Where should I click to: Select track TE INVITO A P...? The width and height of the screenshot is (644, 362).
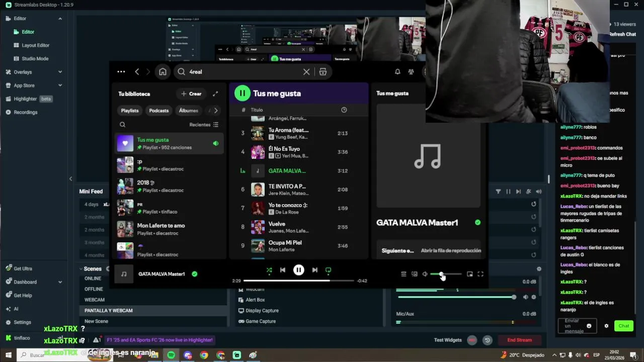point(299,190)
